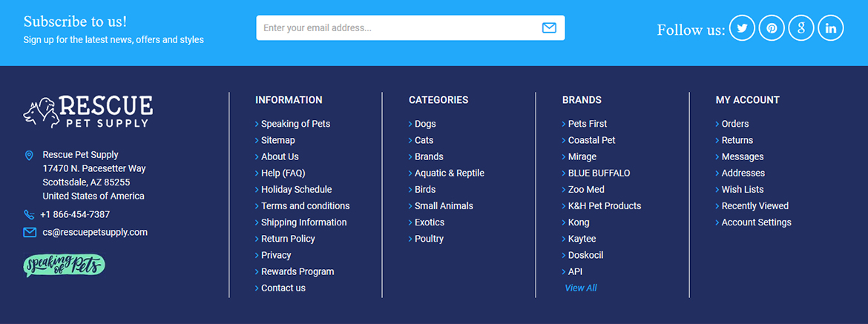Screen dimensions: 868x324
Task: Browse Aquatic & Reptile category
Action: pyautogui.click(x=450, y=173)
